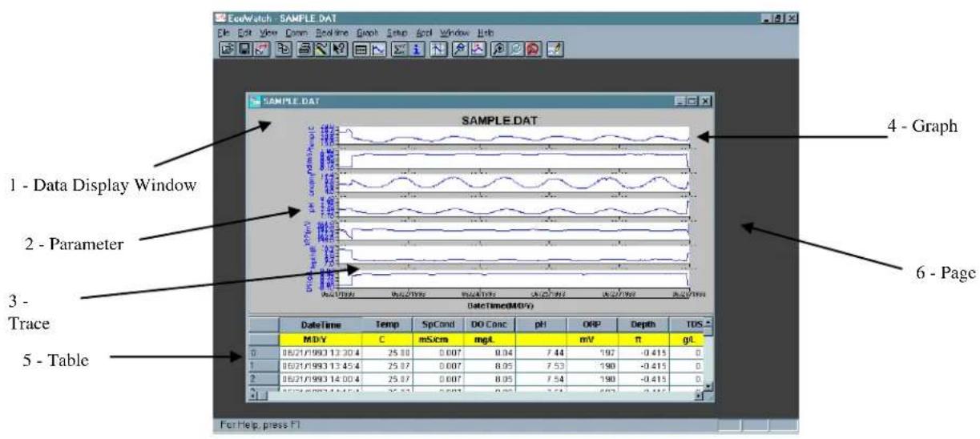Open the Graph menu

[x=368, y=33]
